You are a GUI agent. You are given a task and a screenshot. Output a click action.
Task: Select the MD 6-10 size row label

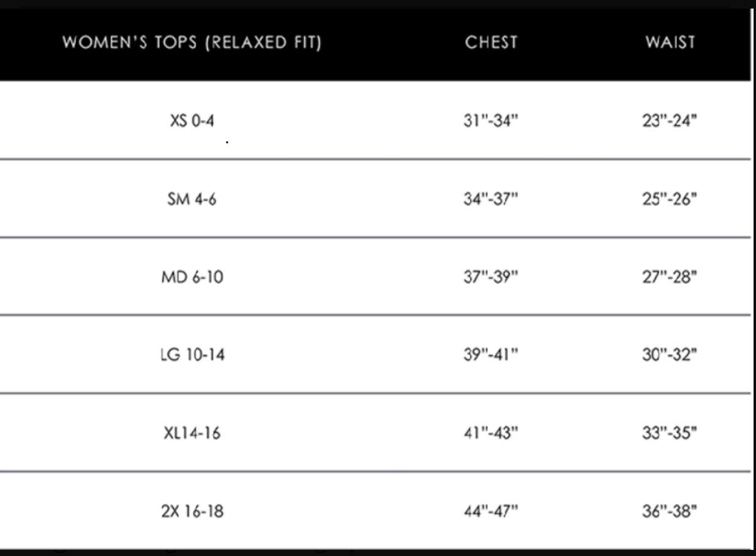tap(192, 277)
